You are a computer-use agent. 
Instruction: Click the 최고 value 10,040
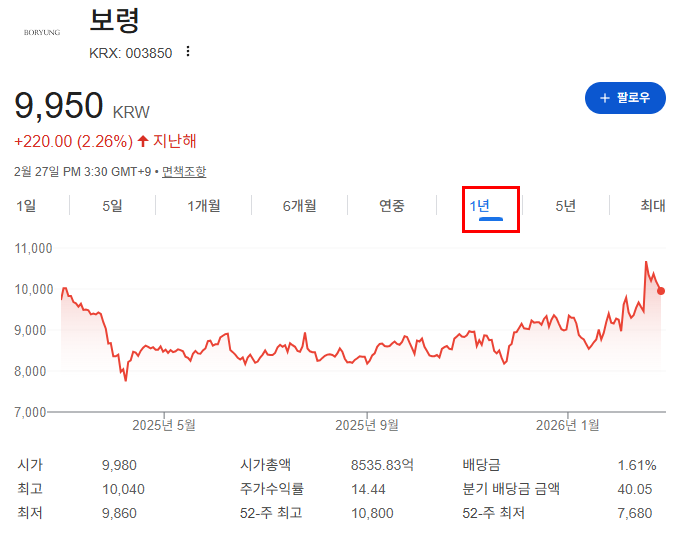coord(123,489)
